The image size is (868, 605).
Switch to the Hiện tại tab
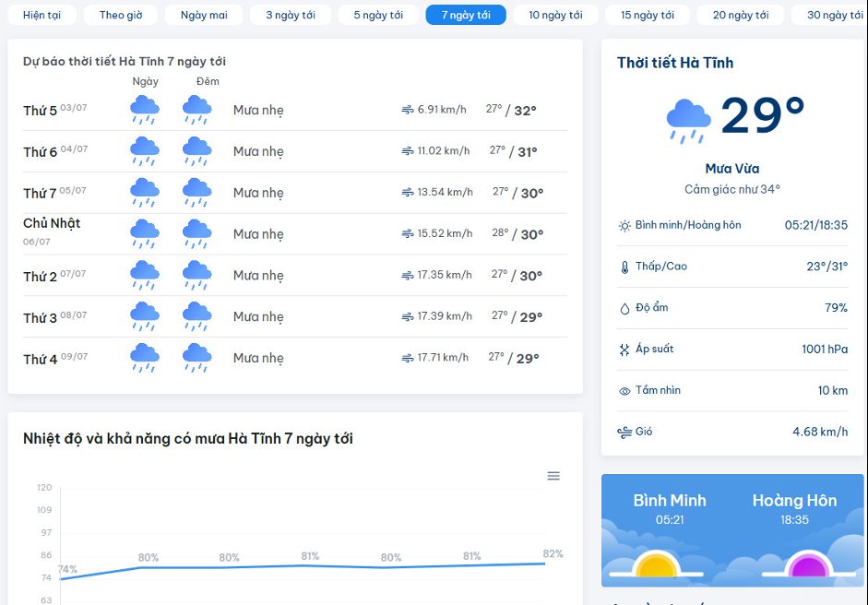[x=42, y=15]
